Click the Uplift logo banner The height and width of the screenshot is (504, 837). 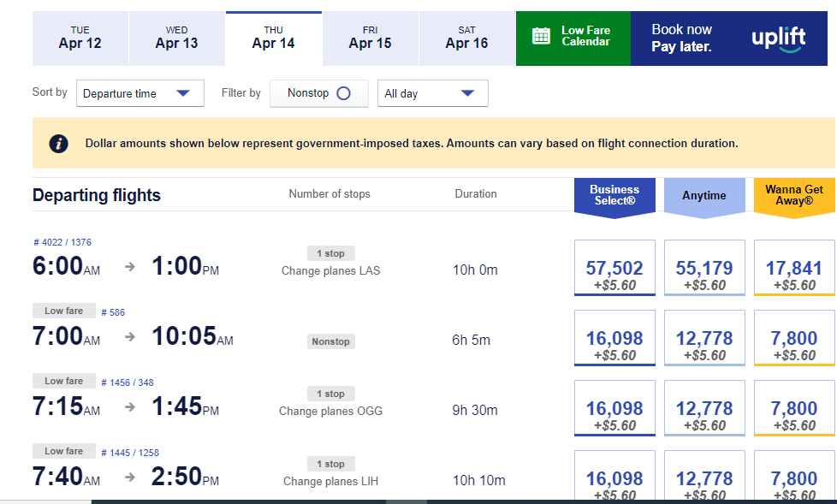coord(778,39)
